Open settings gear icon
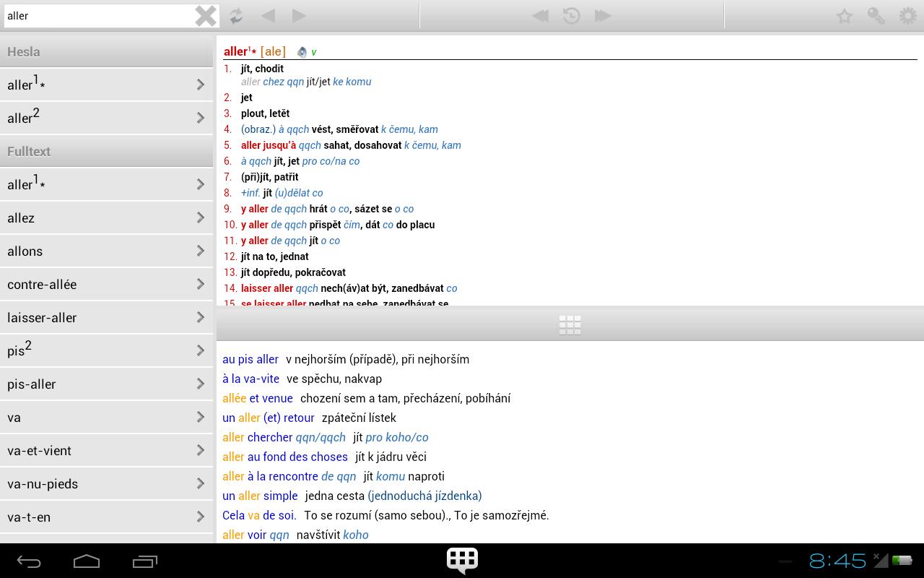 [x=908, y=15]
